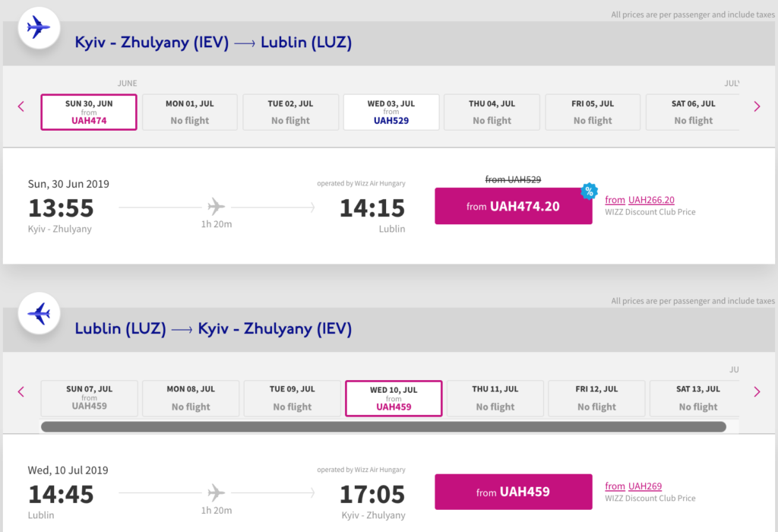This screenshot has width=778, height=532.
Task: Show next outbound dates with right arrow
Action: [757, 106]
